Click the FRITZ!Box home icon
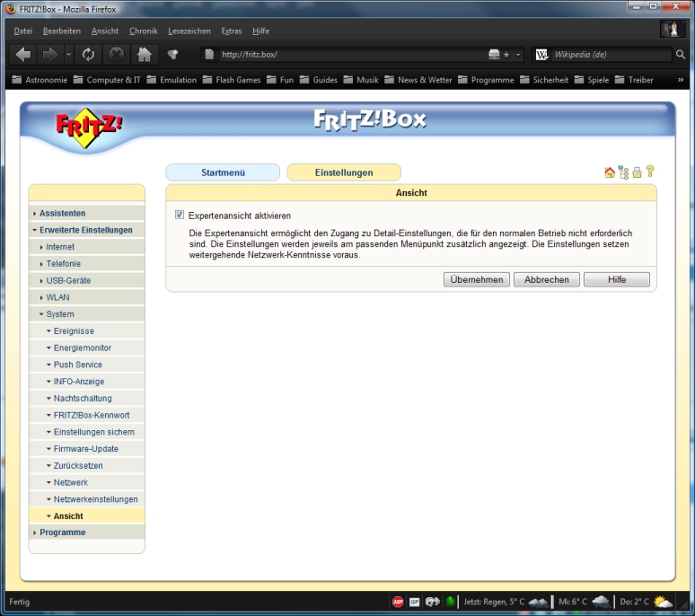Image resolution: width=695 pixels, height=616 pixels. pos(610,172)
